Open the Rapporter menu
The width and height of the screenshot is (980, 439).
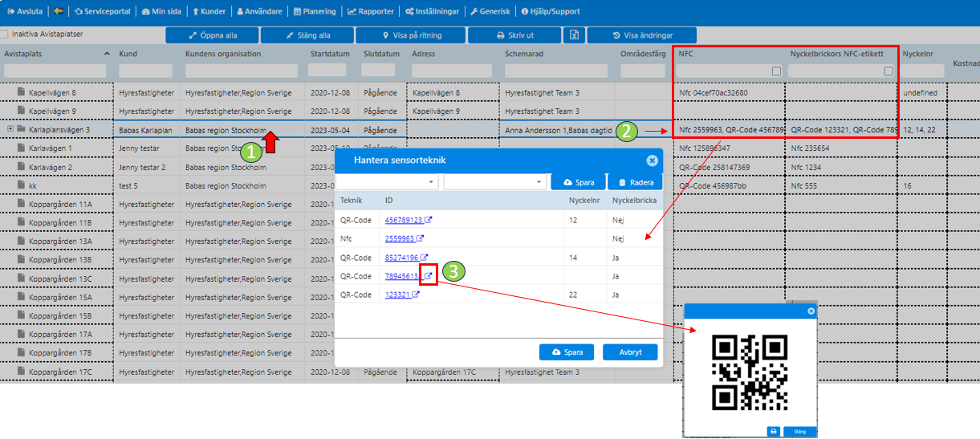click(371, 11)
